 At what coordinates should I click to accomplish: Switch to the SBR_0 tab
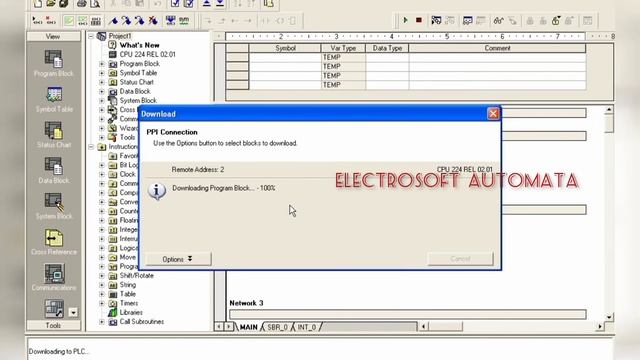pos(278,327)
